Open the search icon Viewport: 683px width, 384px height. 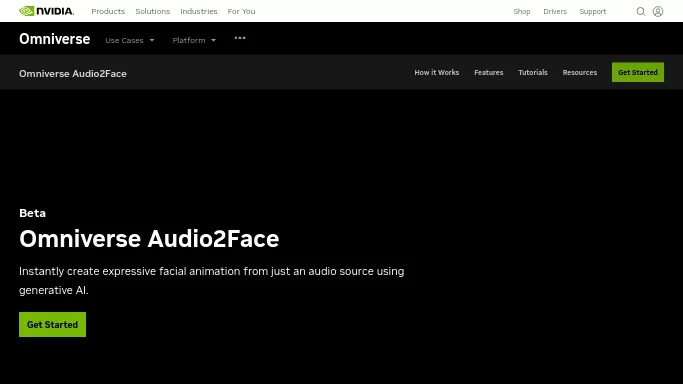640,11
